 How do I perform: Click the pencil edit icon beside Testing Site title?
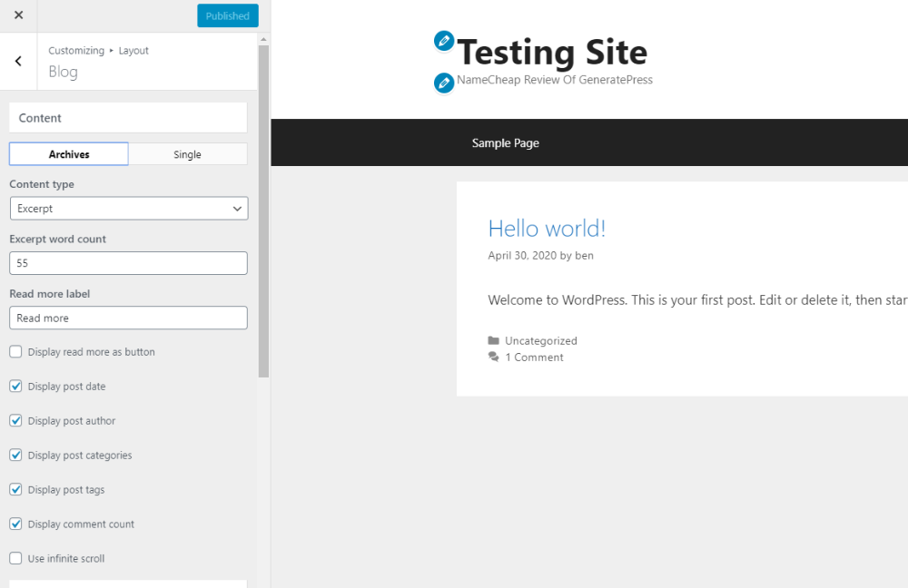[x=444, y=41]
